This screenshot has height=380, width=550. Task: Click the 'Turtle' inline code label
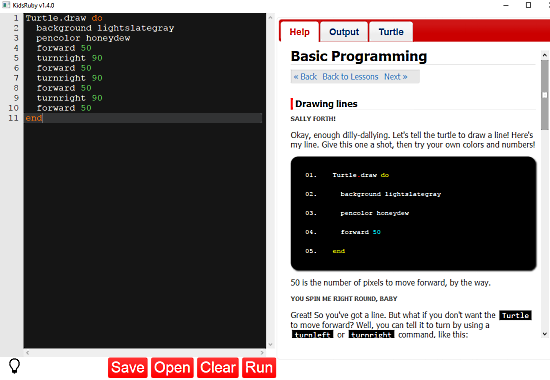tap(515, 315)
